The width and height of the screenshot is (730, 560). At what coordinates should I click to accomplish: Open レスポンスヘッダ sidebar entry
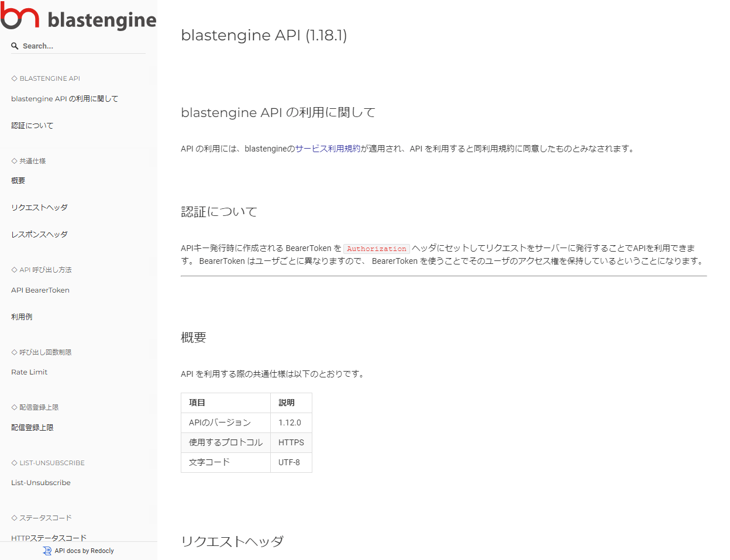(39, 235)
